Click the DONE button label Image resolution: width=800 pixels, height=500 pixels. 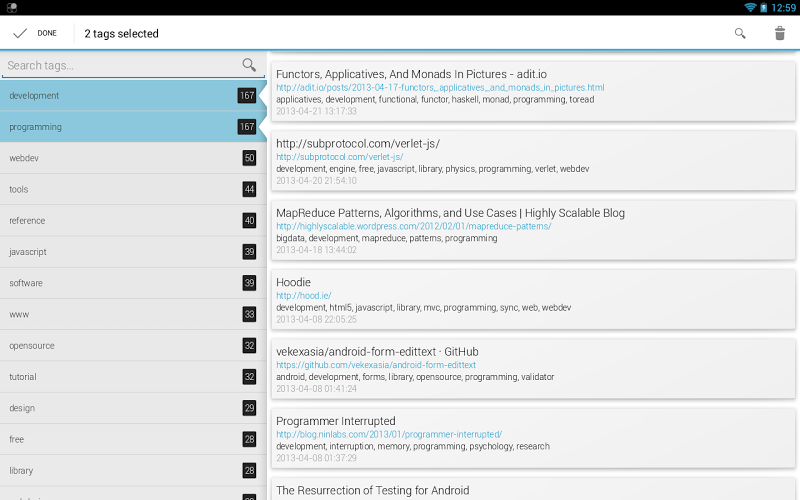(47, 33)
